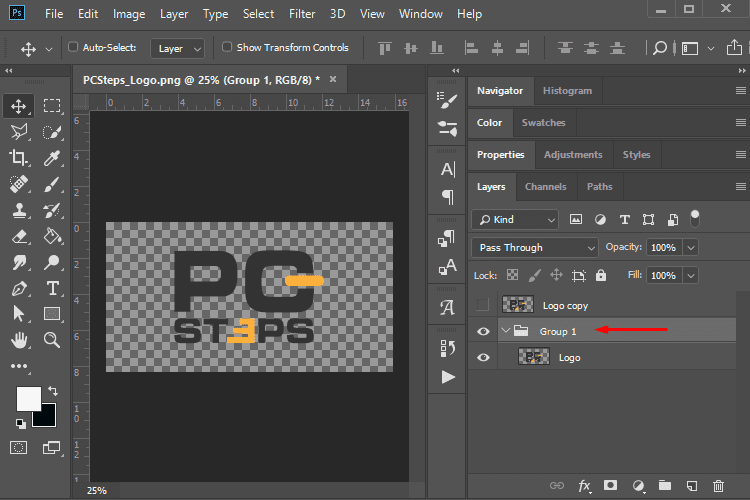Toggle lock transparent pixels
Screen dimensions: 750x500
512,275
